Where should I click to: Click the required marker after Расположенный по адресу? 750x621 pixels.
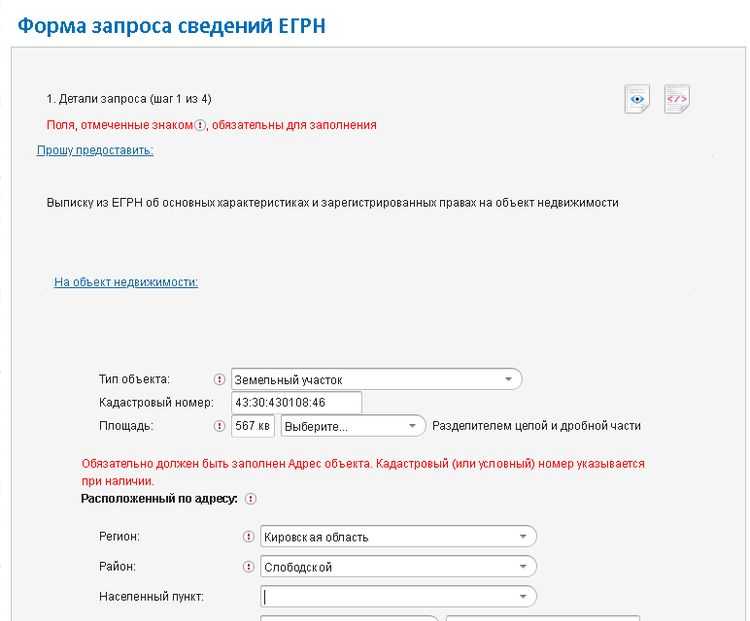[x=250, y=499]
